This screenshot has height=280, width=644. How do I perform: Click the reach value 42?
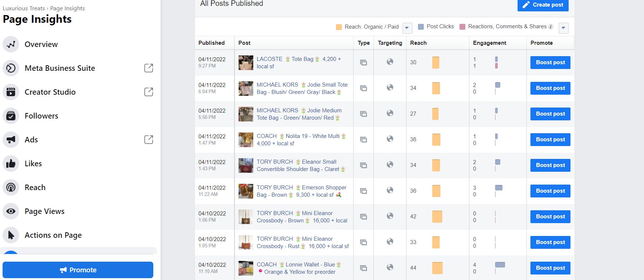pos(413,217)
